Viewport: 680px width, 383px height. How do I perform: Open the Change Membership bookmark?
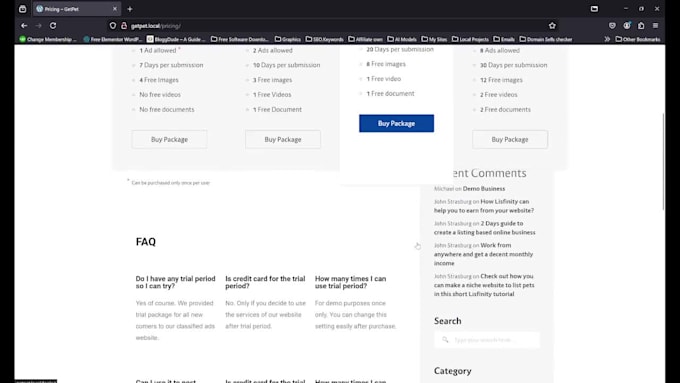pos(48,39)
